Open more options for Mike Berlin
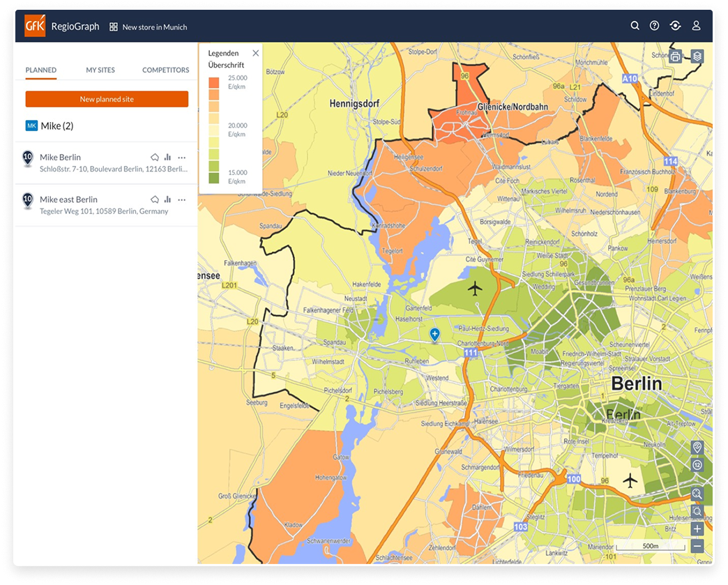Image resolution: width=728 pixels, height=585 pixels. click(x=182, y=158)
